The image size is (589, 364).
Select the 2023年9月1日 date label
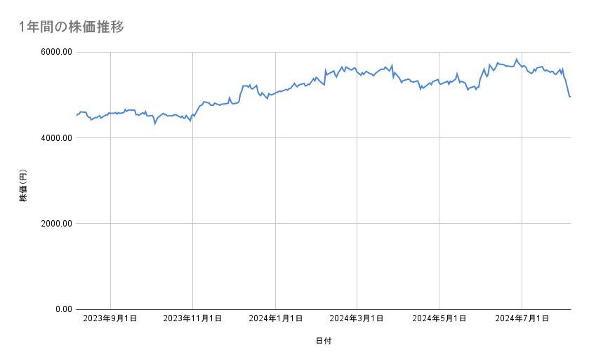(x=110, y=318)
